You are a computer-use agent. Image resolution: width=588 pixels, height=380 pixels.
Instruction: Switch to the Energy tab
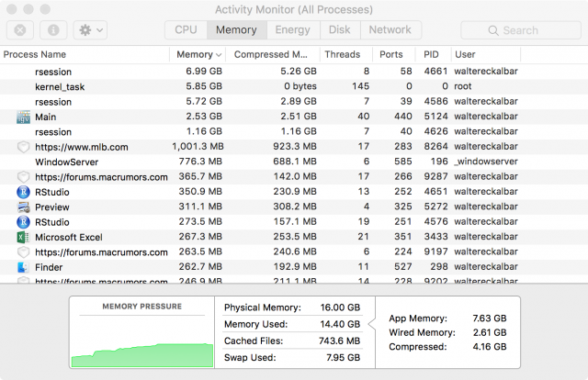(293, 29)
